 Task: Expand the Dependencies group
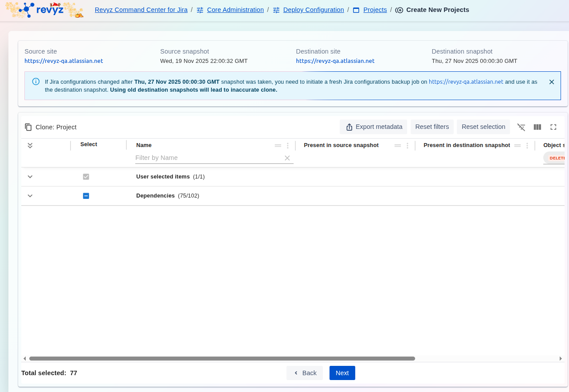pyautogui.click(x=30, y=196)
